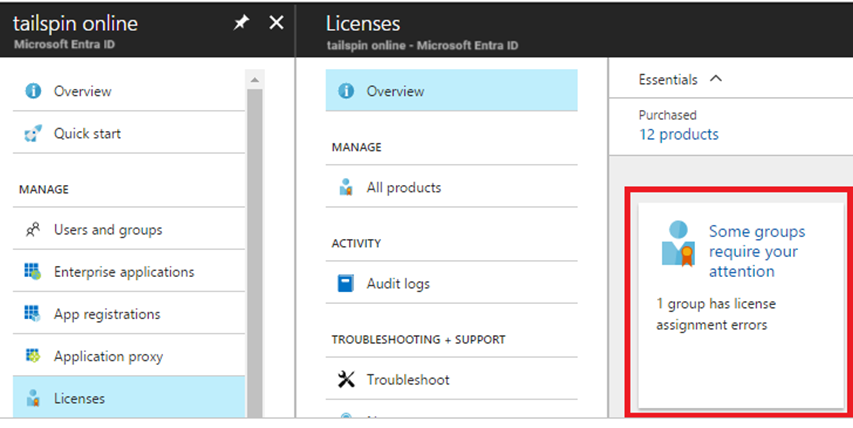Screen dimensions: 853x428
Task: Open Audit logs under Activity
Action: coord(452,283)
